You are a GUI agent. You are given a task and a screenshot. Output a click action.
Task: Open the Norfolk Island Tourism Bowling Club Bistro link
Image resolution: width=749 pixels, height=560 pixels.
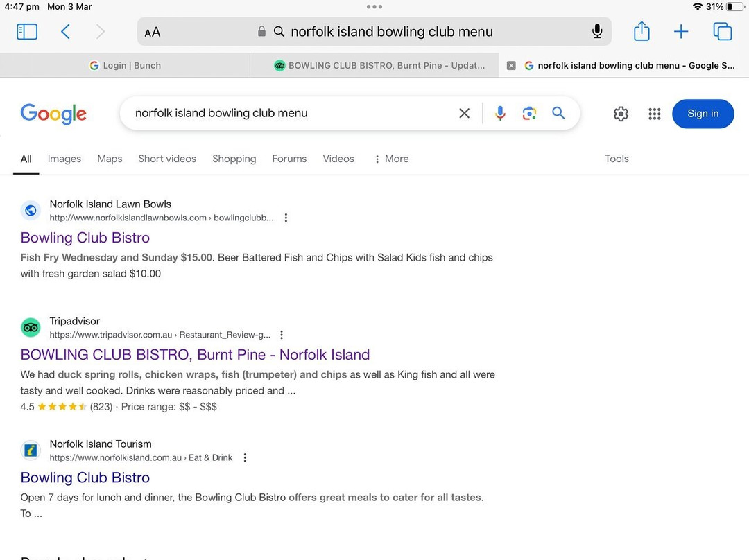(85, 478)
